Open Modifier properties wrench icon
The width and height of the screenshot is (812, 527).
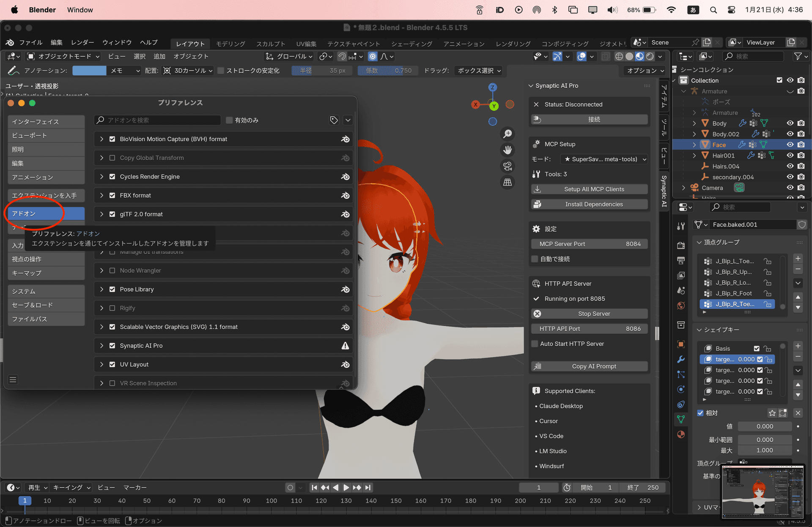tap(681, 360)
